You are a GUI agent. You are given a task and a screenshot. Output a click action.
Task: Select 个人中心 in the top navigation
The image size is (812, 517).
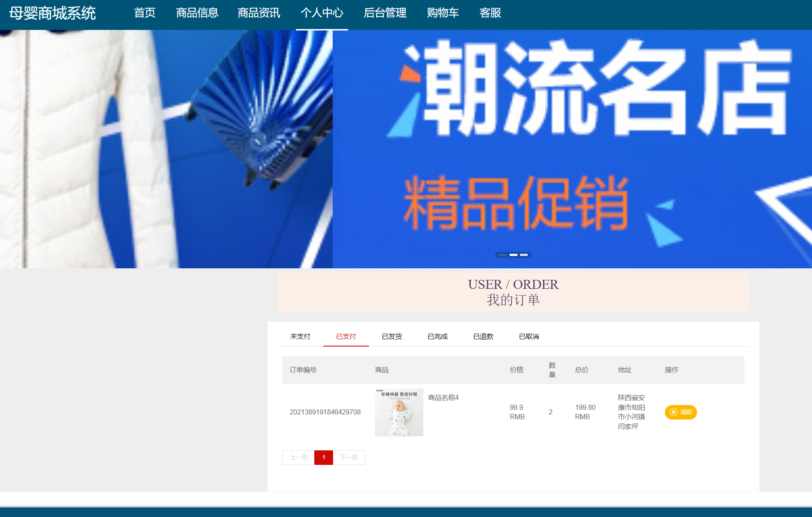322,13
